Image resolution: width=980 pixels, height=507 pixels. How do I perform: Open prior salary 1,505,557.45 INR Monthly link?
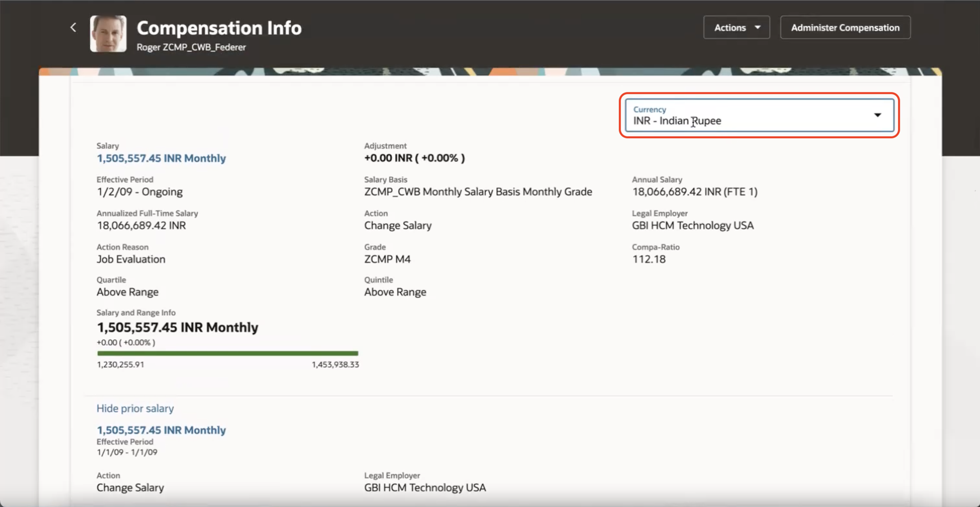[161, 430]
